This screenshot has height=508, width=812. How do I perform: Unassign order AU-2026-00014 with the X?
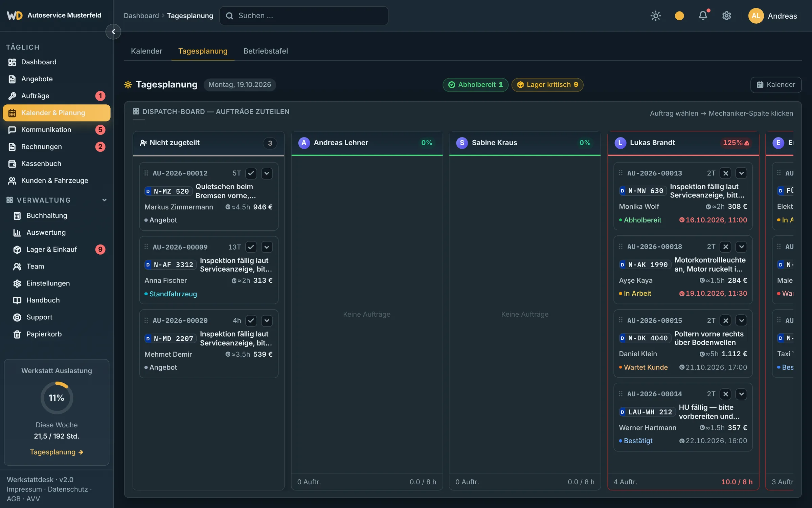(725, 394)
